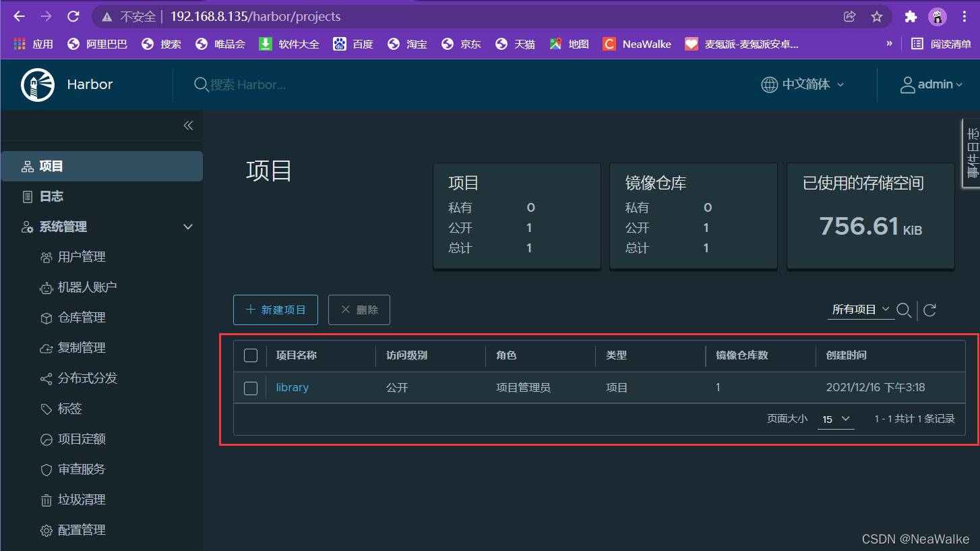Image resolution: width=980 pixels, height=551 pixels.
Task: Open the library project link
Action: coord(292,387)
